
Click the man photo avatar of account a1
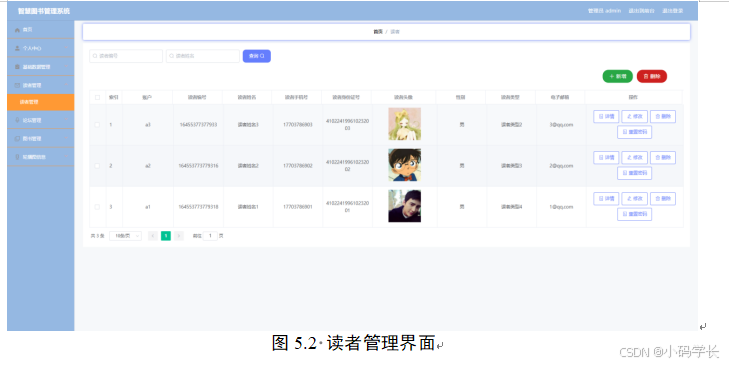click(x=405, y=206)
